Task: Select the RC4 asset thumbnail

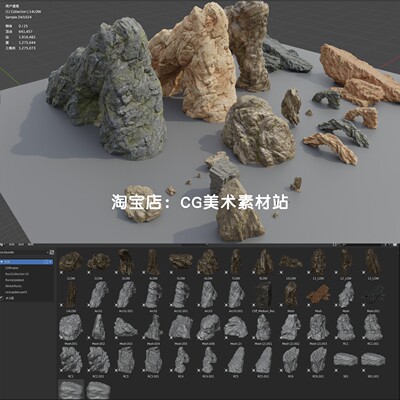Action: pyautogui.click(x=181, y=360)
